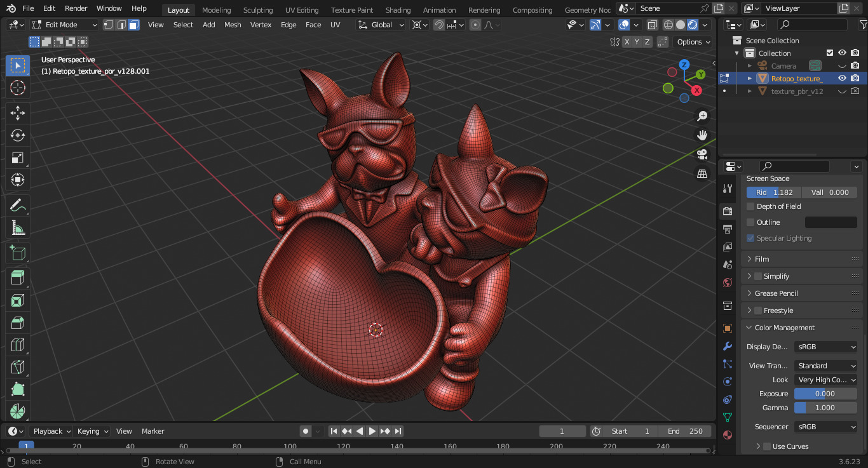
Task: Open the View Transform Standard dropdown
Action: (x=826, y=366)
